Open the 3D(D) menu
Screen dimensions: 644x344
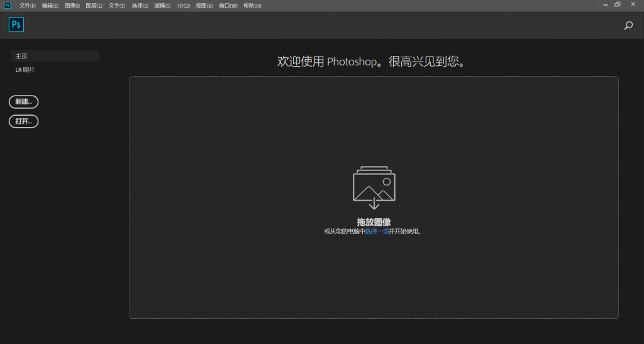[x=184, y=6]
